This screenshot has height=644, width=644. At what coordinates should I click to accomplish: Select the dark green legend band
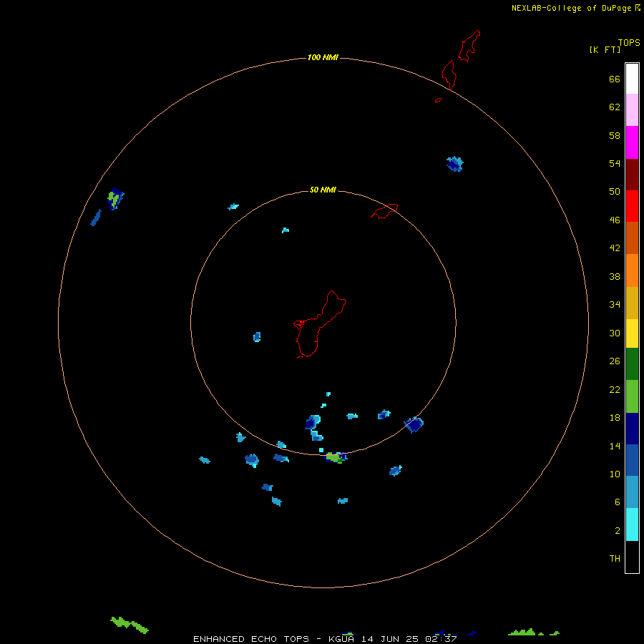(632, 364)
